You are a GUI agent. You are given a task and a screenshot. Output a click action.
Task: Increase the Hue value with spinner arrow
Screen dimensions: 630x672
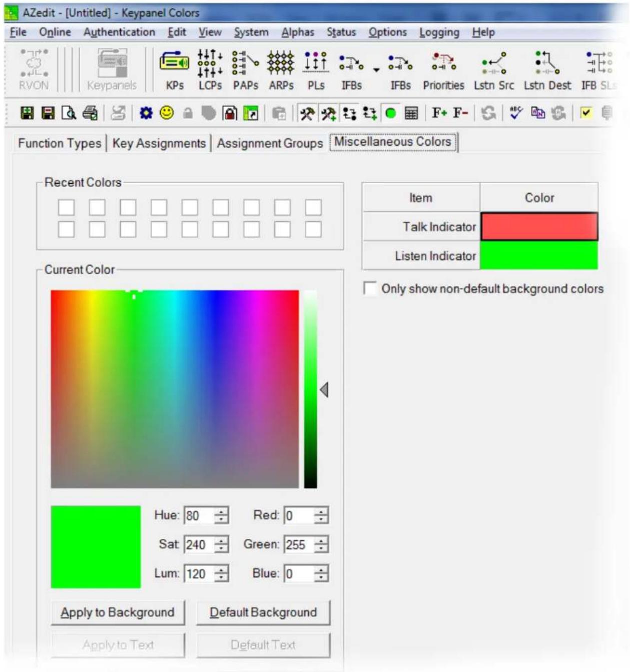click(221, 511)
